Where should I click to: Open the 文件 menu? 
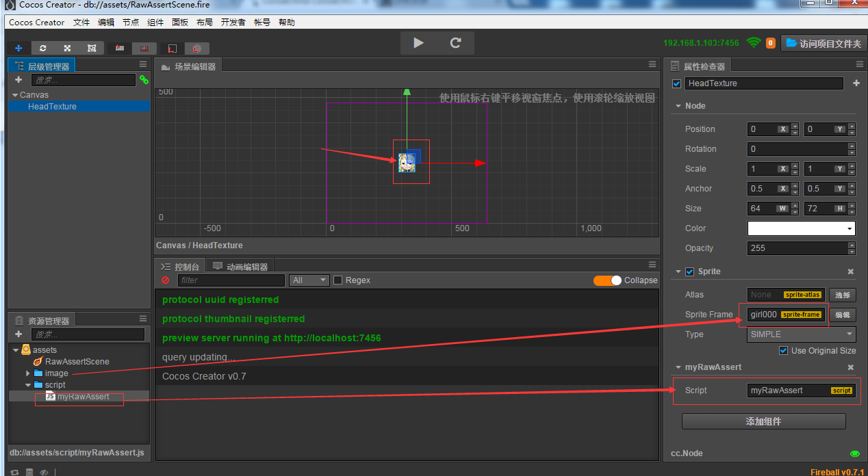81,23
